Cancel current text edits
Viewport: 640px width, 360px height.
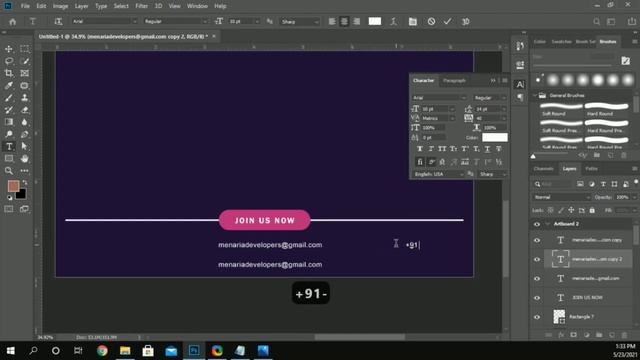431,22
